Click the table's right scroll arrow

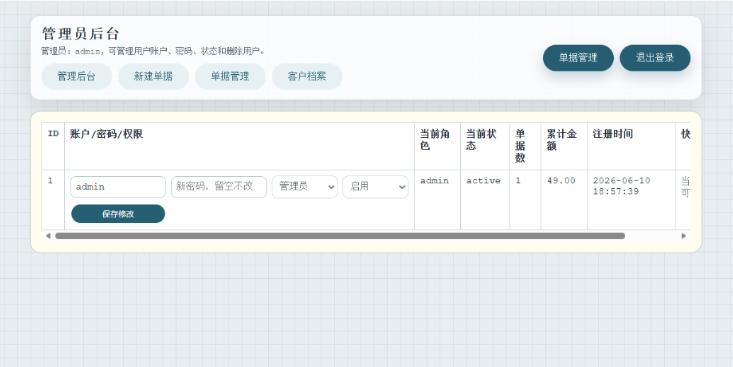[x=683, y=236]
